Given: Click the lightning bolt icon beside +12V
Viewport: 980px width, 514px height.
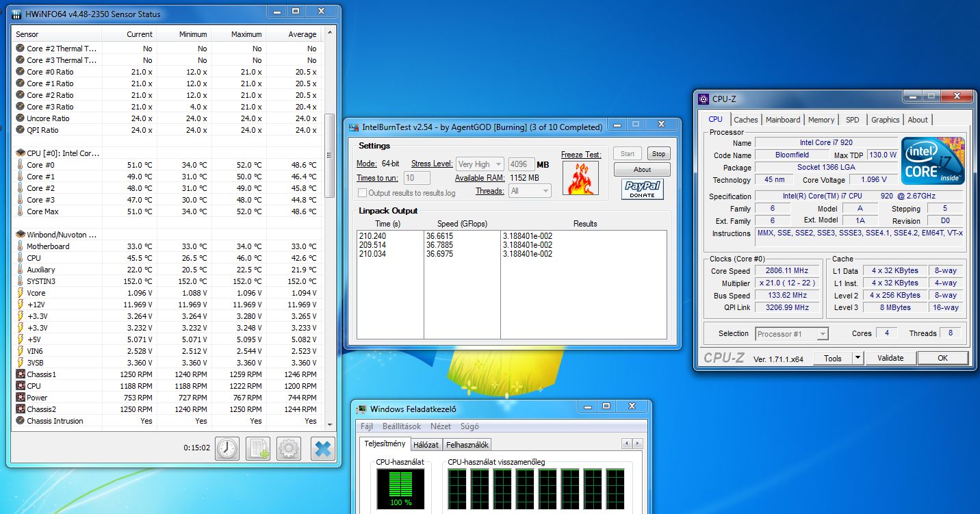Looking at the screenshot, I should (20, 305).
